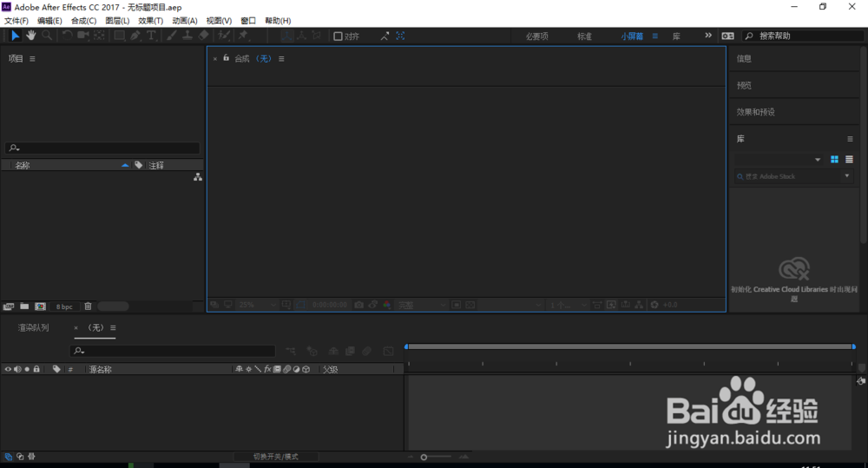Screen dimensions: 868x468
Task: Click the interpret footage icon
Action: click(9, 307)
